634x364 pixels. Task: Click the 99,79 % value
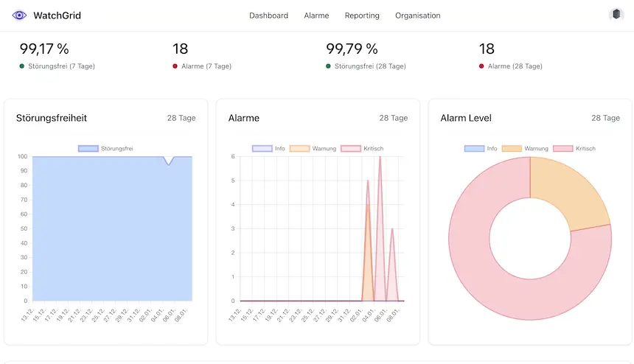pyautogui.click(x=352, y=49)
